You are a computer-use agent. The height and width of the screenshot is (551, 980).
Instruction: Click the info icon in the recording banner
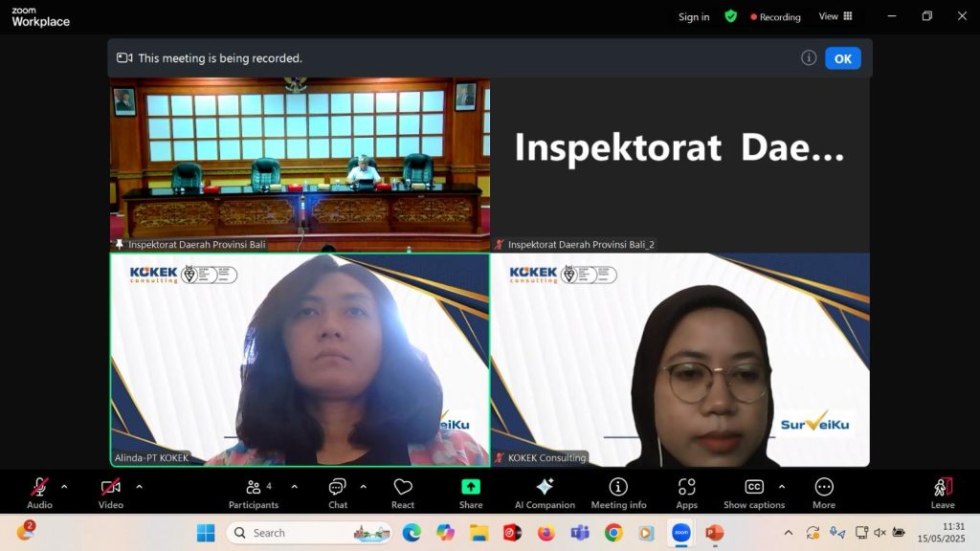[x=808, y=58]
